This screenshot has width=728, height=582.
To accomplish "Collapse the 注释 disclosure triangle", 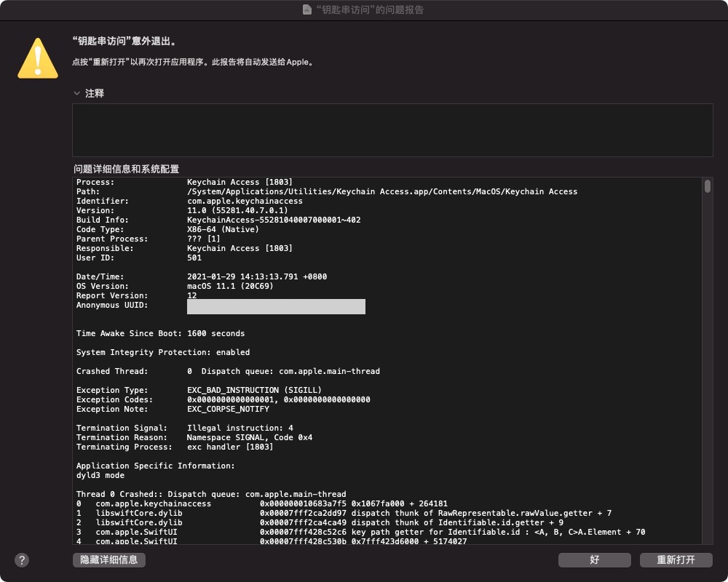I will [x=76, y=94].
